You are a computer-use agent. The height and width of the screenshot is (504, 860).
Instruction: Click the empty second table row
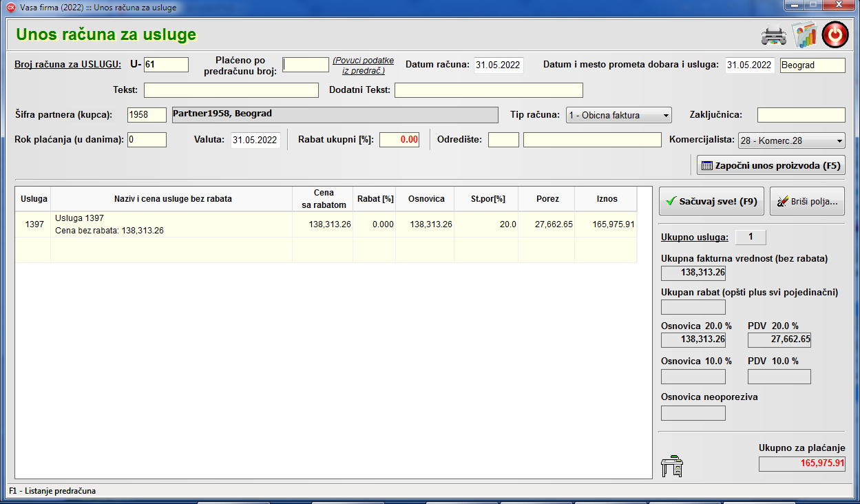point(326,250)
